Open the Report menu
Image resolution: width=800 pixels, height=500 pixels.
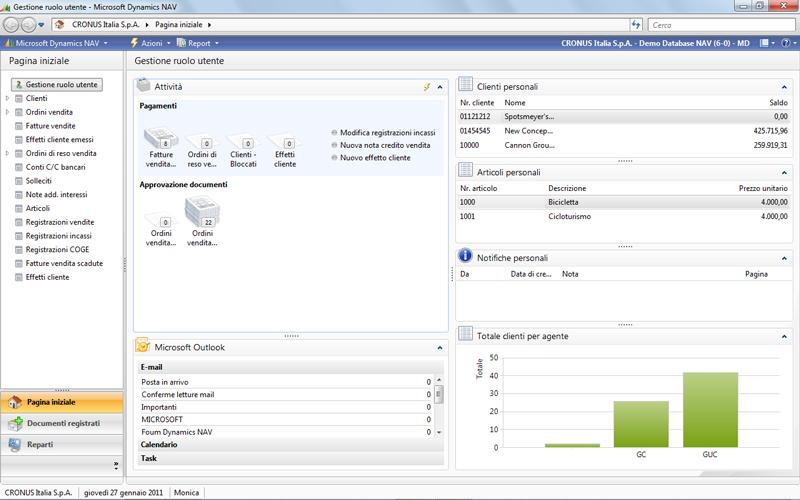coord(199,44)
